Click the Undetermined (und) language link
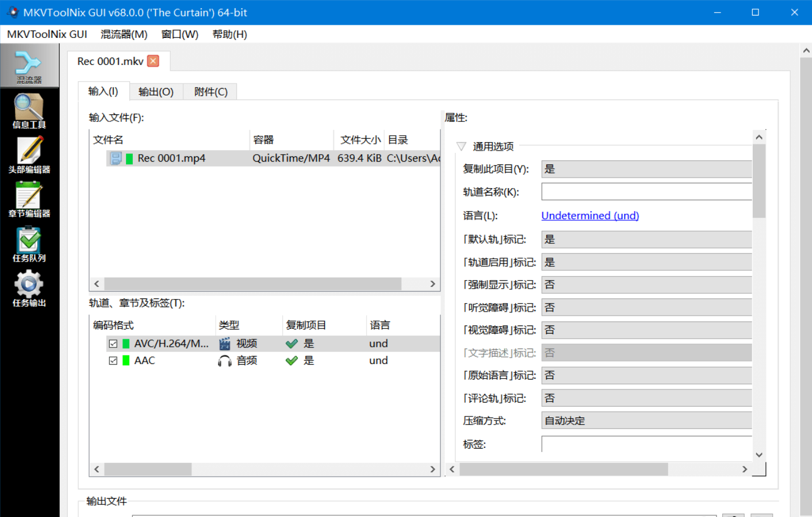The image size is (812, 517). 589,216
